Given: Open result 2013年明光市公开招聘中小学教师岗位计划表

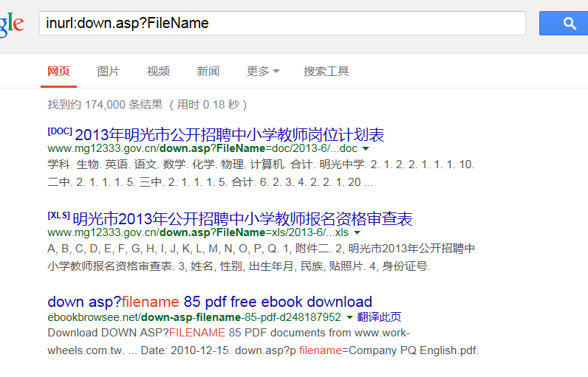Looking at the screenshot, I should pos(230,135).
